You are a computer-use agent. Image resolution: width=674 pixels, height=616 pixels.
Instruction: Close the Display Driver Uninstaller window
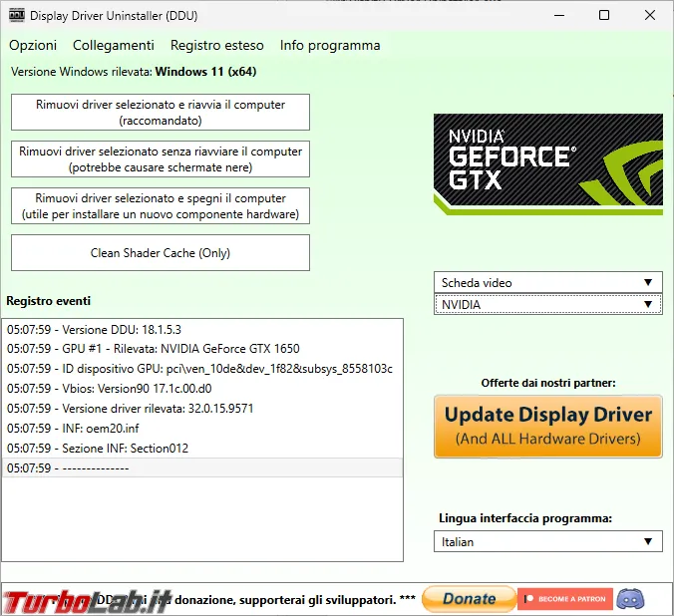coord(650,16)
